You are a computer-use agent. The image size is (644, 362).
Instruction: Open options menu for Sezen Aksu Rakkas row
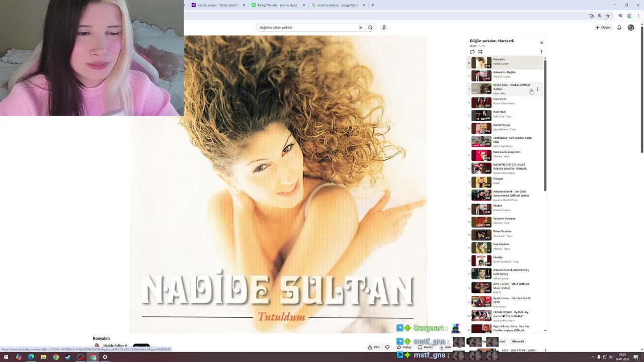coord(537,89)
